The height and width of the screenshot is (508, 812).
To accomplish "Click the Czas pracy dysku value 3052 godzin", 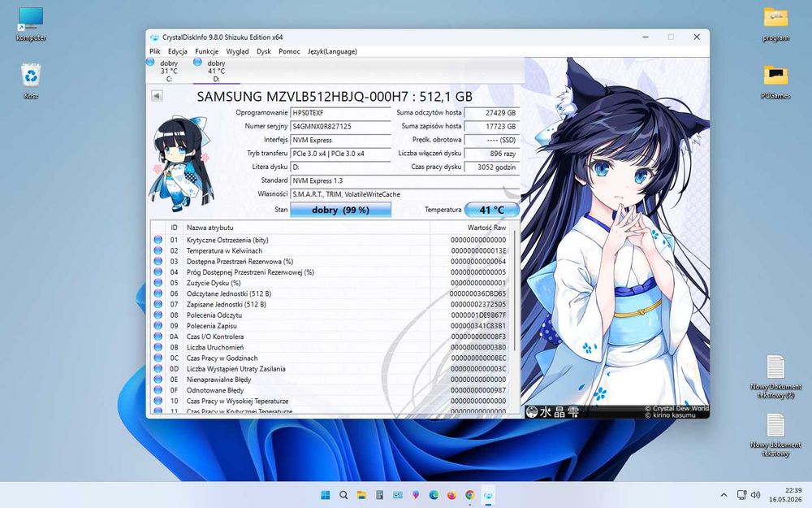I will click(x=491, y=167).
